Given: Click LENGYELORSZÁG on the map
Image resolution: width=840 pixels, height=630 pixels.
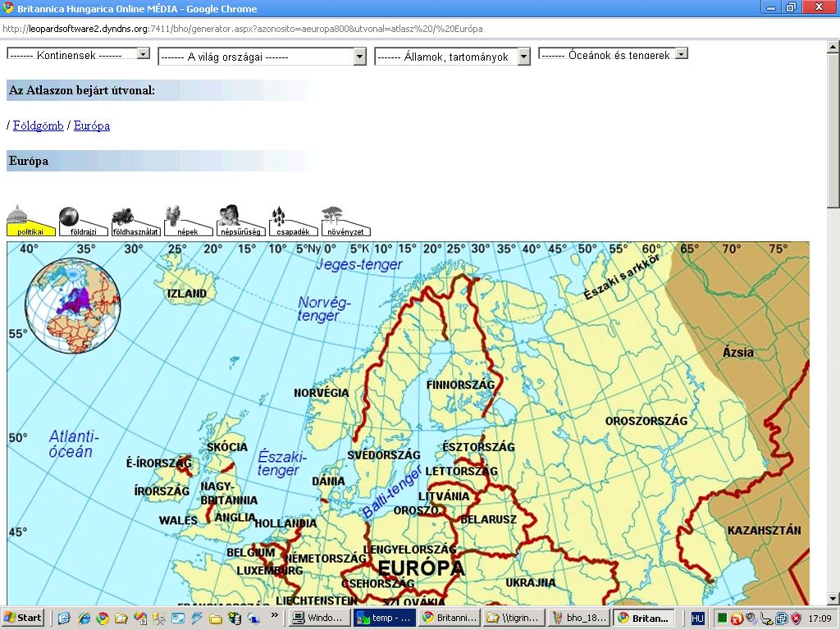Looking at the screenshot, I should tap(410, 549).
